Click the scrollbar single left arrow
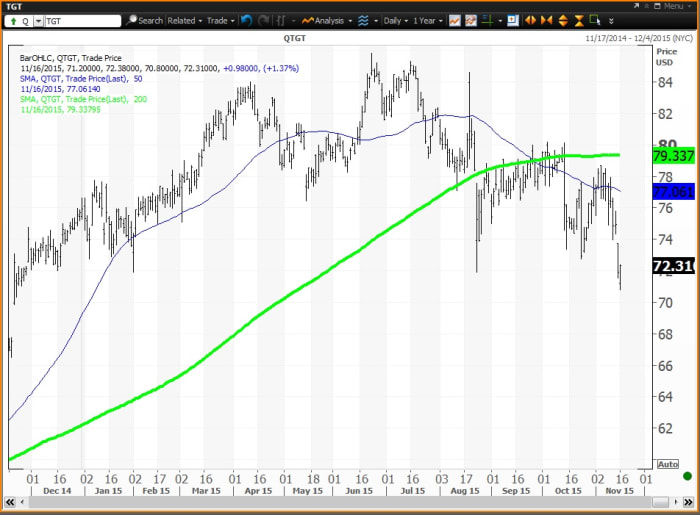This screenshot has width=700, height=515. pyautogui.click(x=22, y=502)
